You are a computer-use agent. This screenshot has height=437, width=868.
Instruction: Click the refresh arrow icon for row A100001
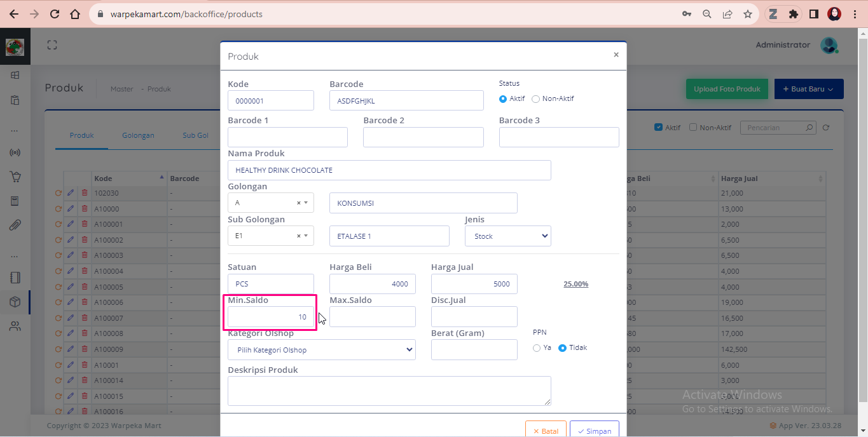(58, 224)
